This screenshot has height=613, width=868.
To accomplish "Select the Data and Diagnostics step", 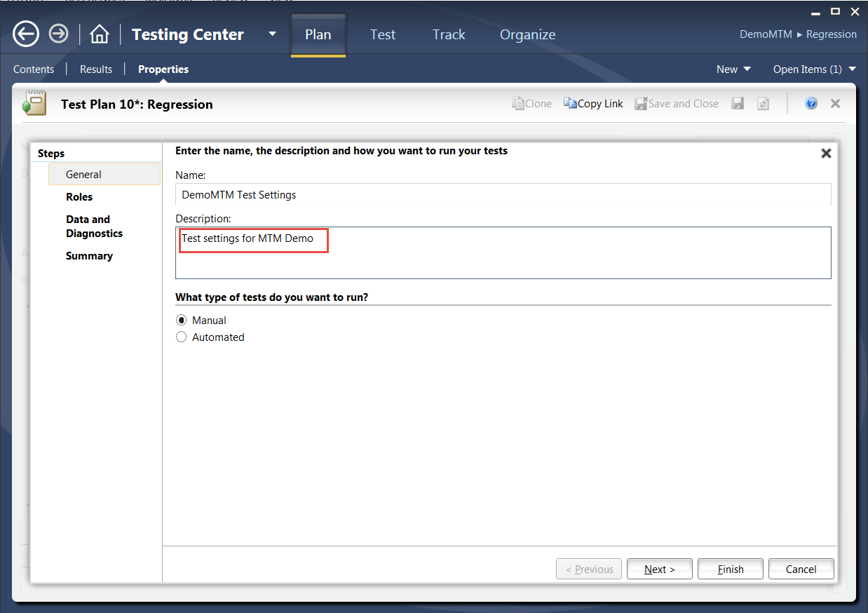I will 94,226.
